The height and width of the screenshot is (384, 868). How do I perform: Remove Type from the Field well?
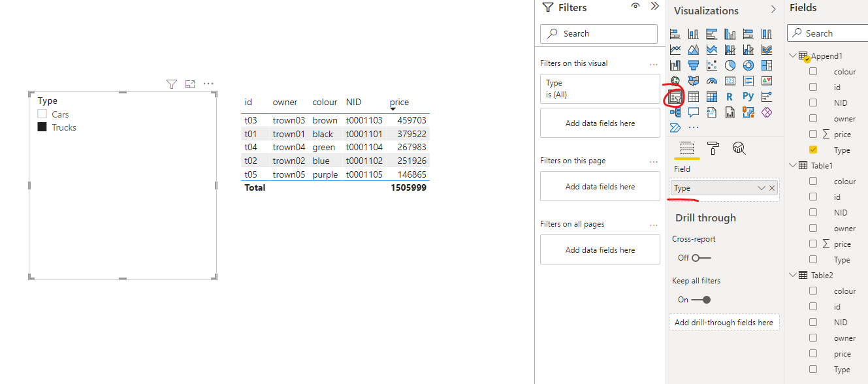[772, 188]
